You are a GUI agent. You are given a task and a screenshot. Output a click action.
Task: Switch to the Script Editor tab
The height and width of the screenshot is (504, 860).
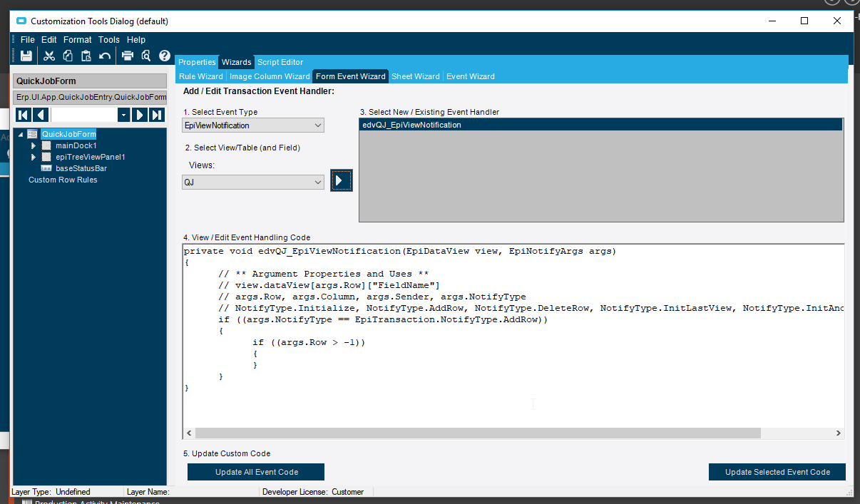point(280,62)
